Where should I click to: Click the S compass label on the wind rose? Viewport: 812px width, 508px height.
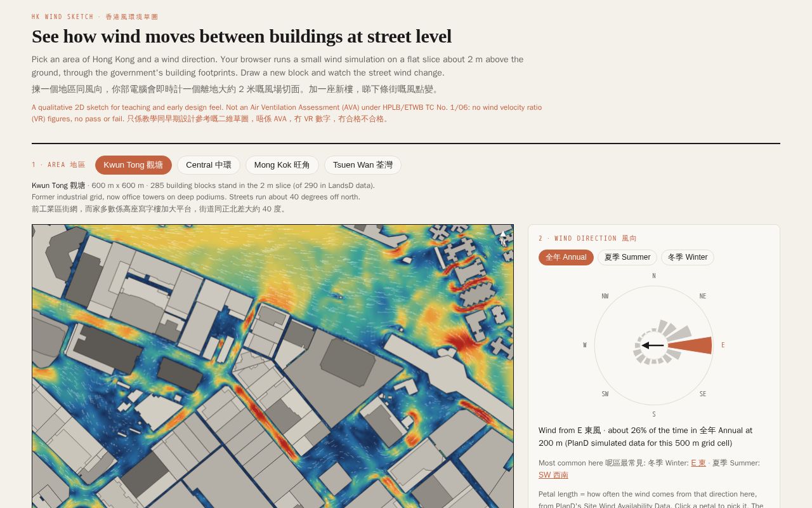[654, 415]
